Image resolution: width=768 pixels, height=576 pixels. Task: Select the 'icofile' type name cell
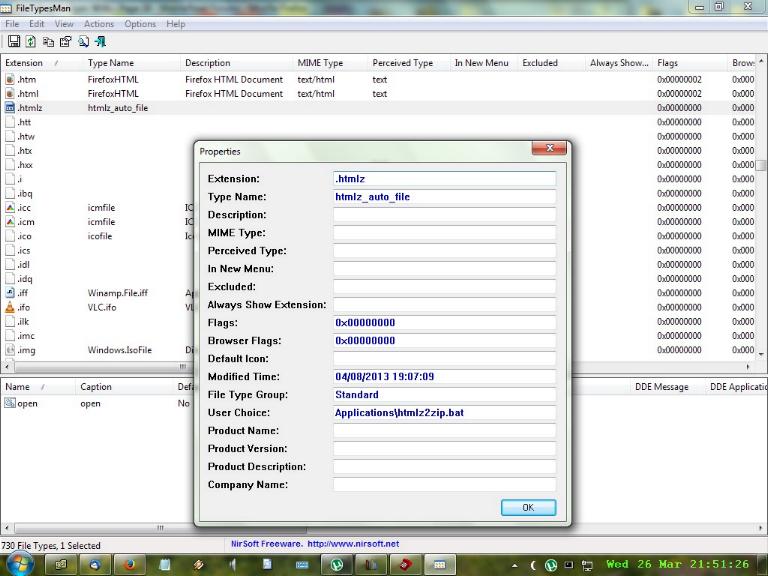pyautogui.click(x=100, y=236)
